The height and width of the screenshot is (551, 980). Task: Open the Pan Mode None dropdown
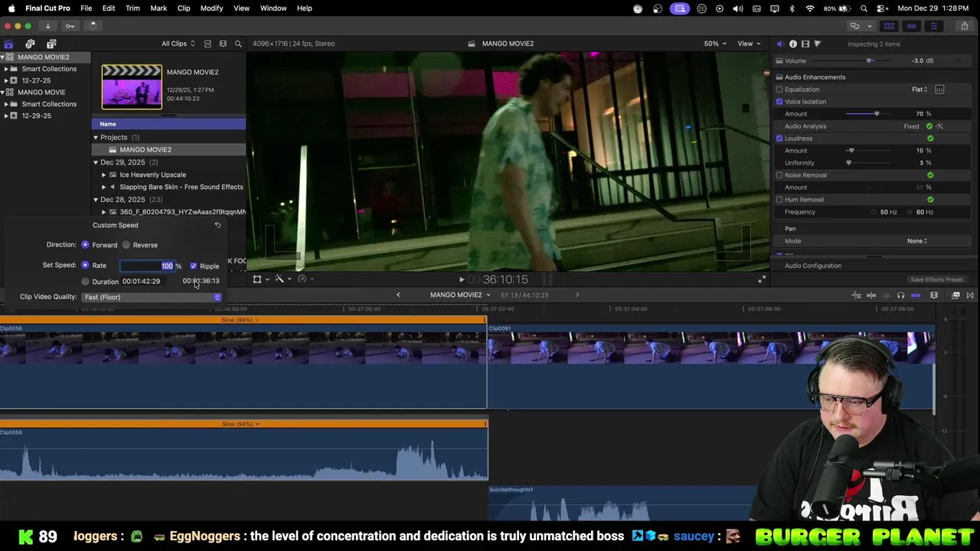(x=917, y=241)
